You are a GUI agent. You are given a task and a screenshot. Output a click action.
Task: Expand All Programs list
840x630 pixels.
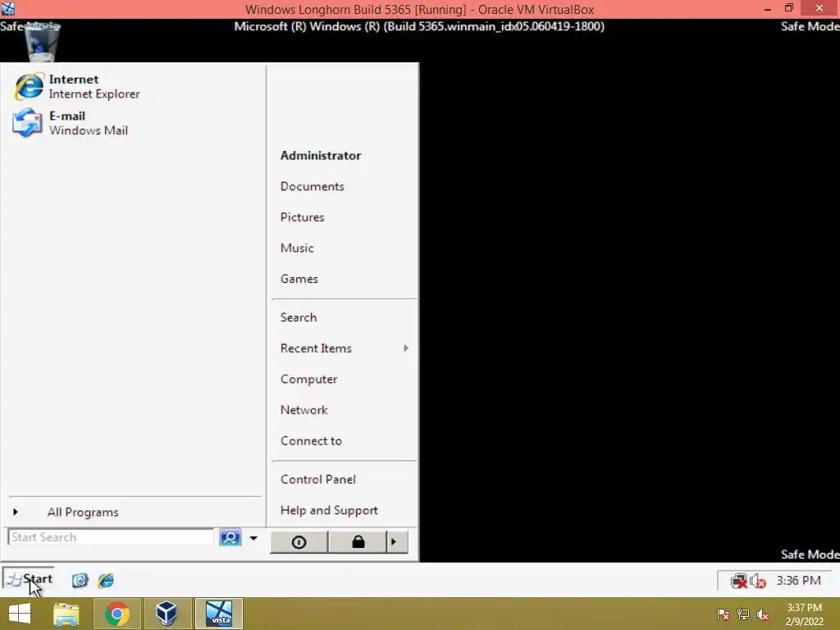click(x=83, y=512)
